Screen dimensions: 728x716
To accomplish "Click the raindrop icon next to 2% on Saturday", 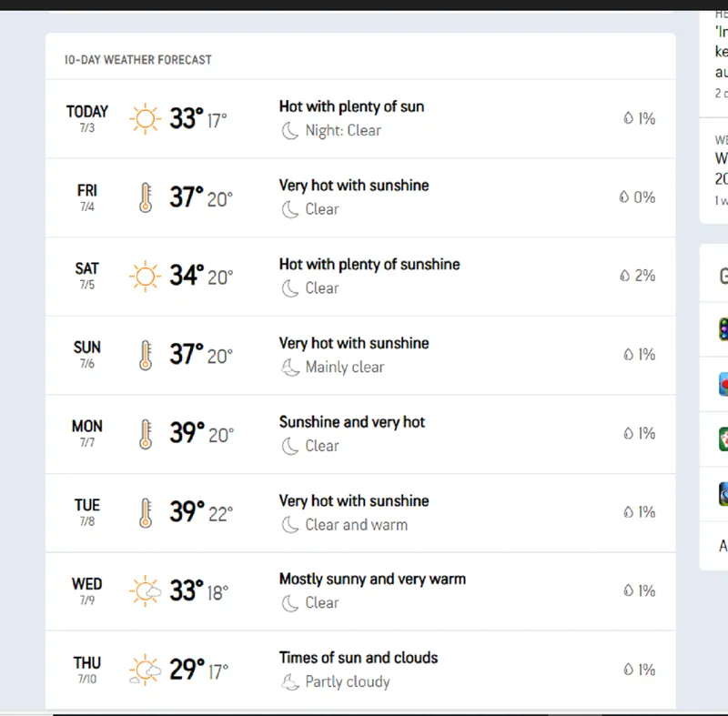I will (x=625, y=276).
